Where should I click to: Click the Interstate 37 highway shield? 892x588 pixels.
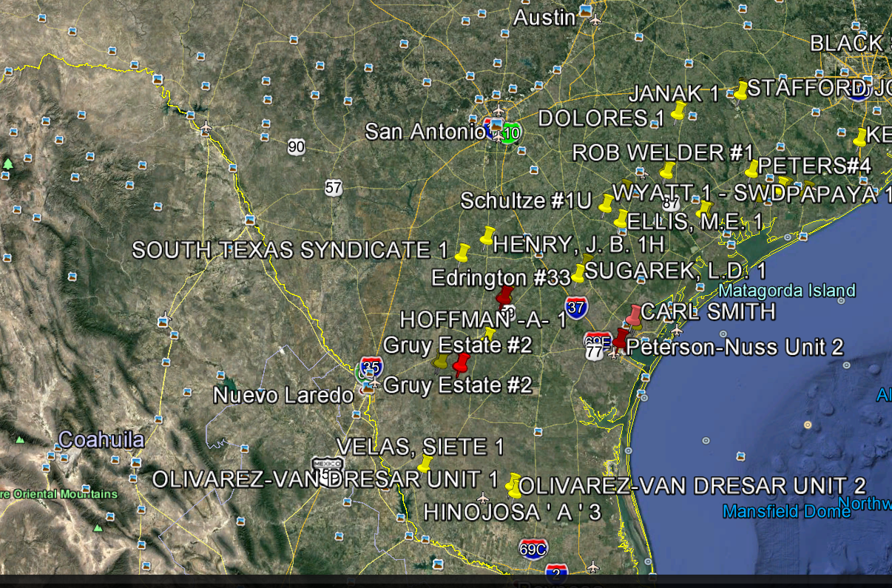click(x=577, y=306)
